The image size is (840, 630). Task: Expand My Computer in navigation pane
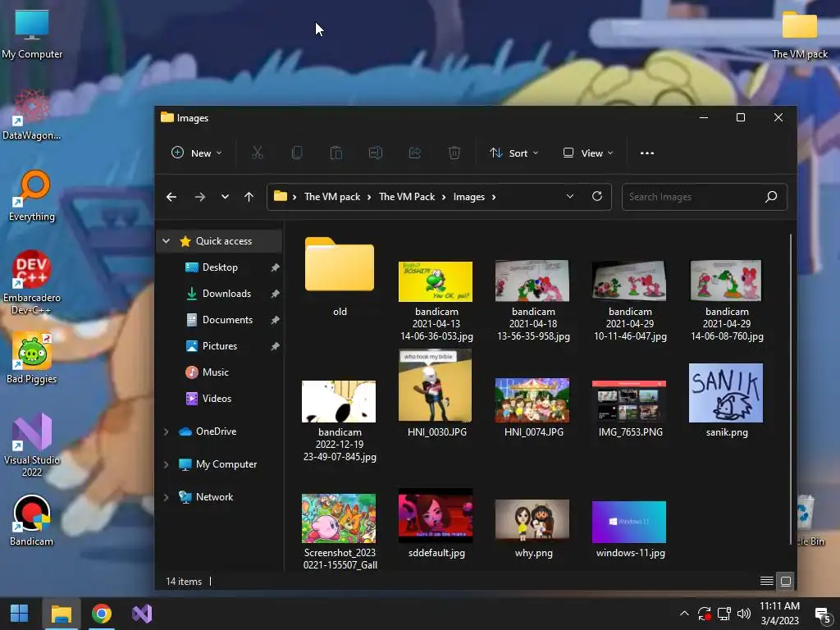[166, 464]
